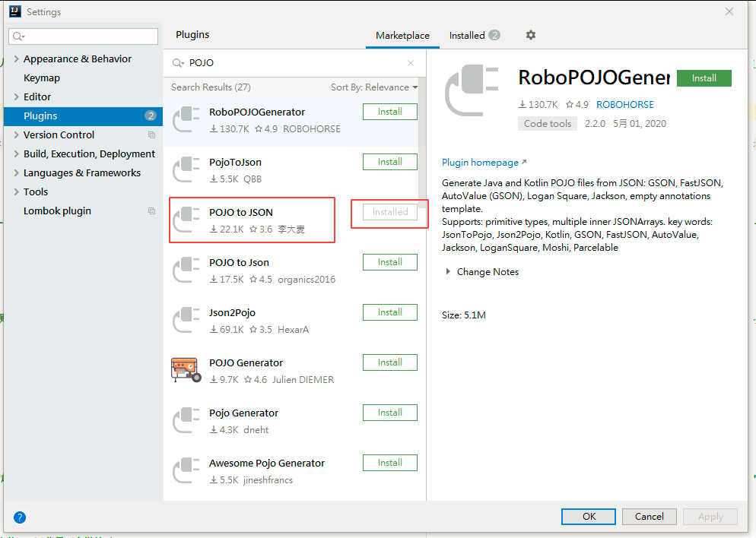This screenshot has width=756, height=538.
Task: Select the Awesome Pojo Generator title
Action: [267, 463]
